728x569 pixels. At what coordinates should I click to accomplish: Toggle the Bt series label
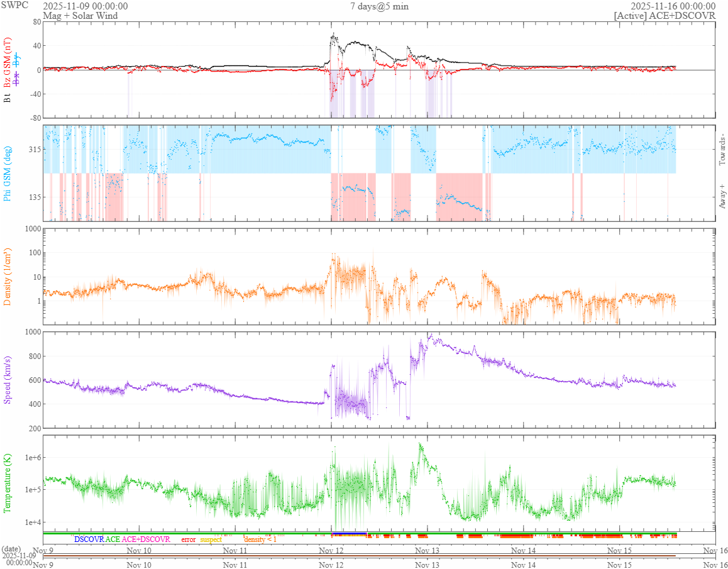coord(8,97)
